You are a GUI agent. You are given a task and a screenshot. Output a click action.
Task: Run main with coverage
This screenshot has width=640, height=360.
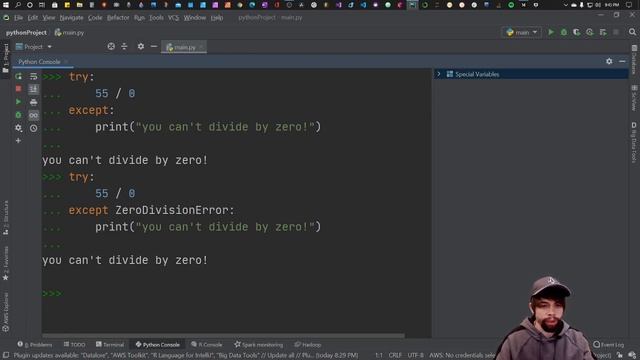pyautogui.click(x=576, y=32)
